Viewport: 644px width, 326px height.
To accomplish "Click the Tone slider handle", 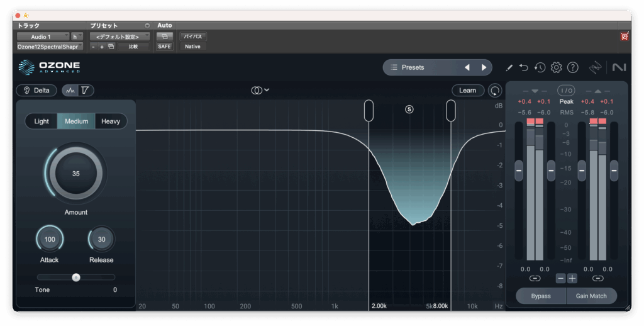I will (x=76, y=277).
